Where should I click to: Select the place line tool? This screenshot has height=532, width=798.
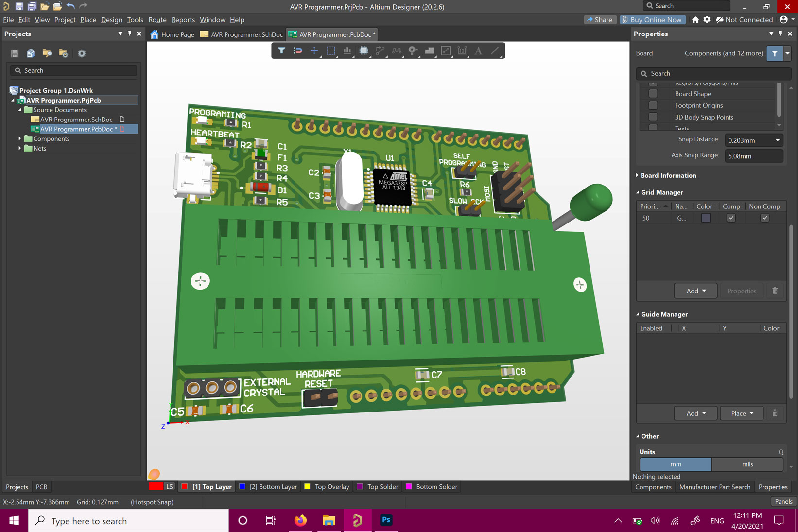point(495,51)
